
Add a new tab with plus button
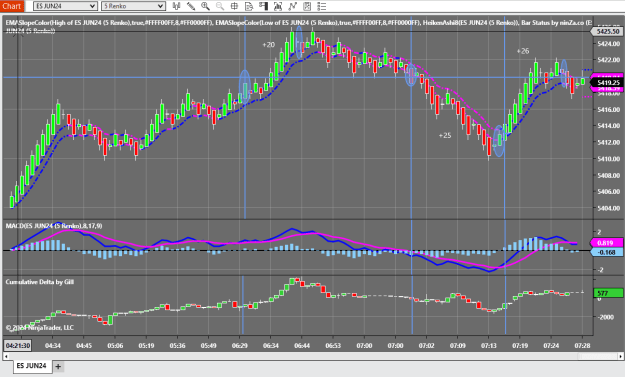pos(58,366)
